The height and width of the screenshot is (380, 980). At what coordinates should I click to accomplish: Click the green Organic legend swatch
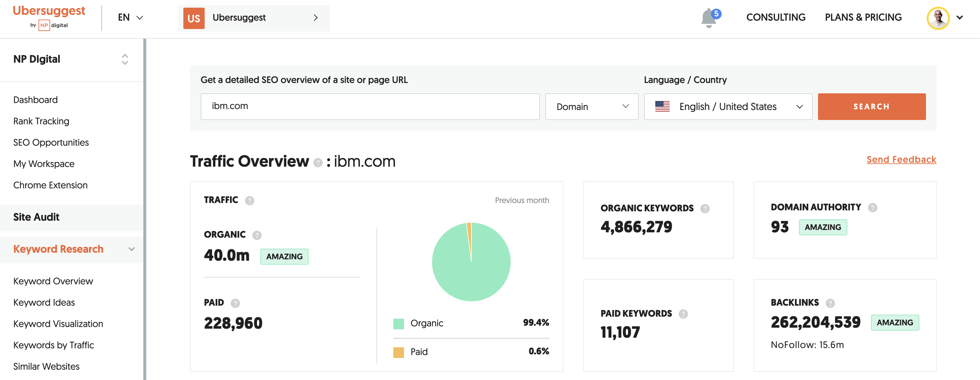(x=398, y=323)
